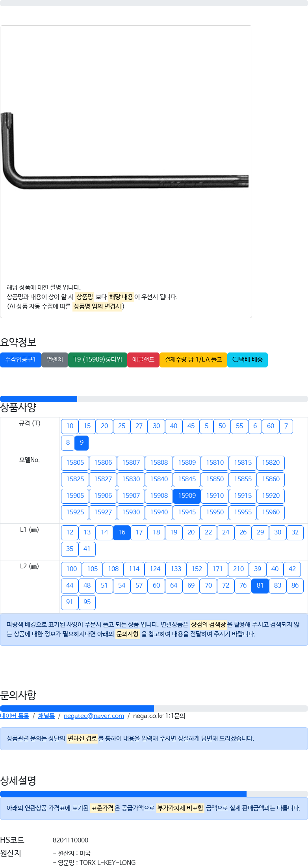
Task: Click the green T9 (15909)롱타입 tag
Action: [x=98, y=360]
